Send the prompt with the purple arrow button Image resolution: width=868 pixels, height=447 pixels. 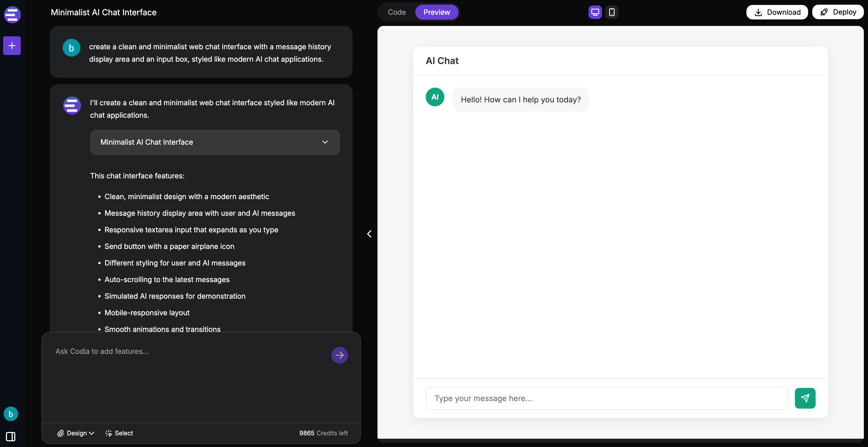pyautogui.click(x=339, y=355)
